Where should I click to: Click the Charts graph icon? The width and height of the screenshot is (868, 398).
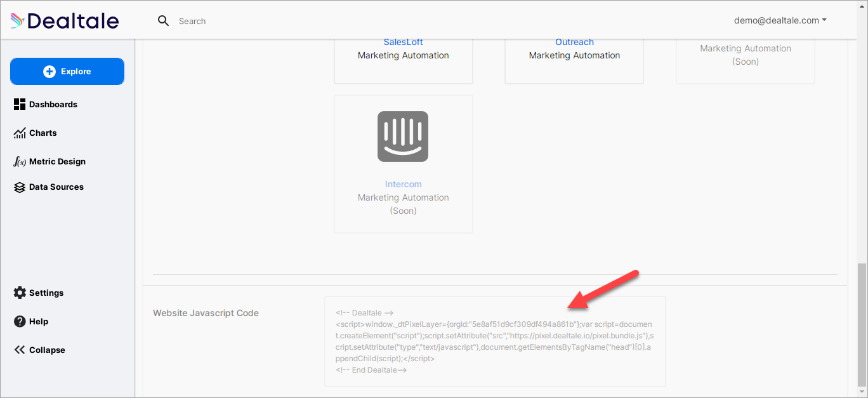coord(20,133)
